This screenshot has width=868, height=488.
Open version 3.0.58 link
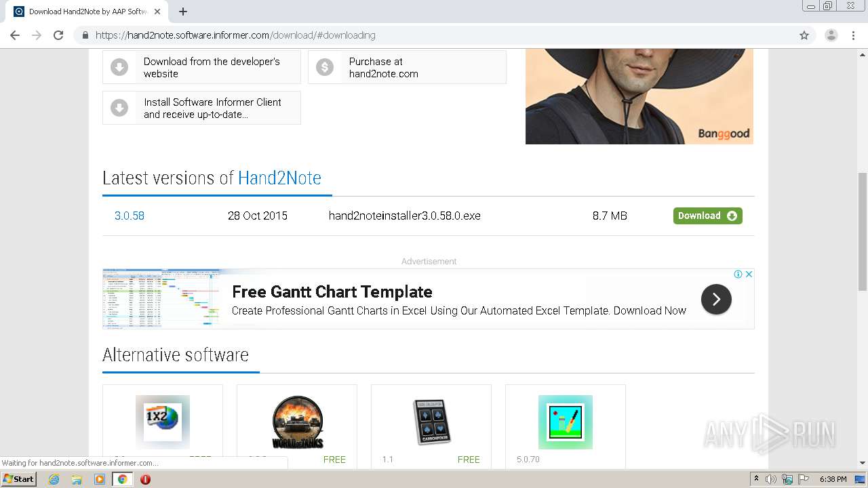click(130, 216)
